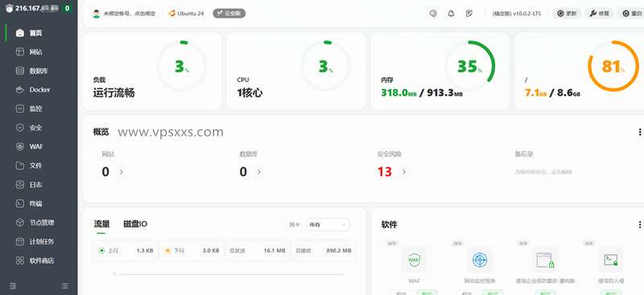
Task: Click the server IP 216.167 title
Action: point(38,8)
